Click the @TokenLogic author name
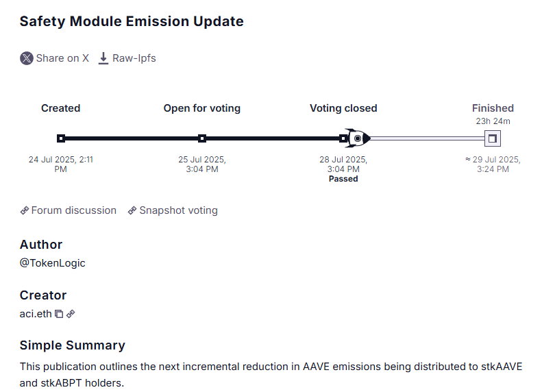This screenshot has width=542, height=392. 53,263
